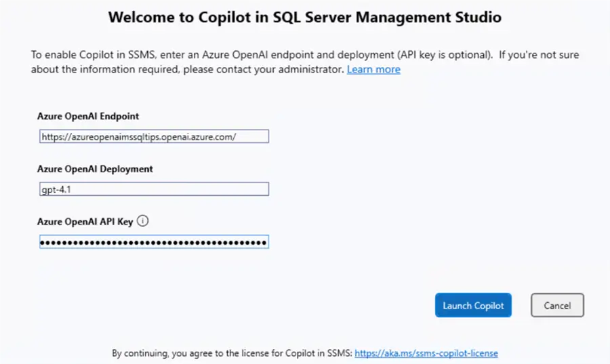The height and width of the screenshot is (364, 610).
Task: Select the Azure OpenAI API Key field
Action: pyautogui.click(x=154, y=242)
